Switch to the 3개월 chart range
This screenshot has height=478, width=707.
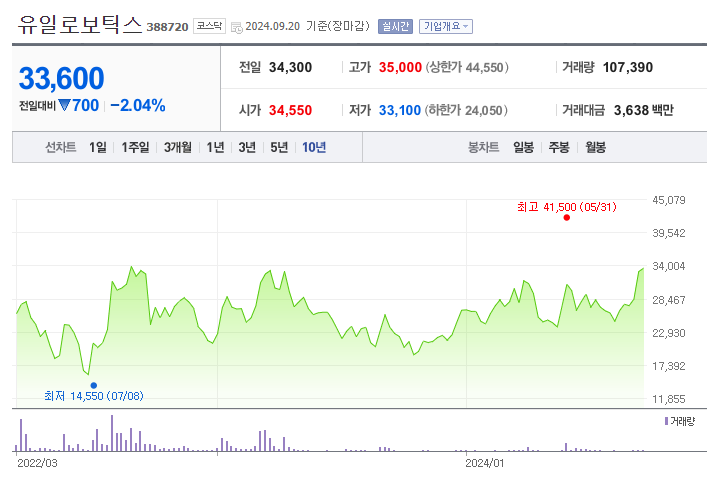(178, 147)
